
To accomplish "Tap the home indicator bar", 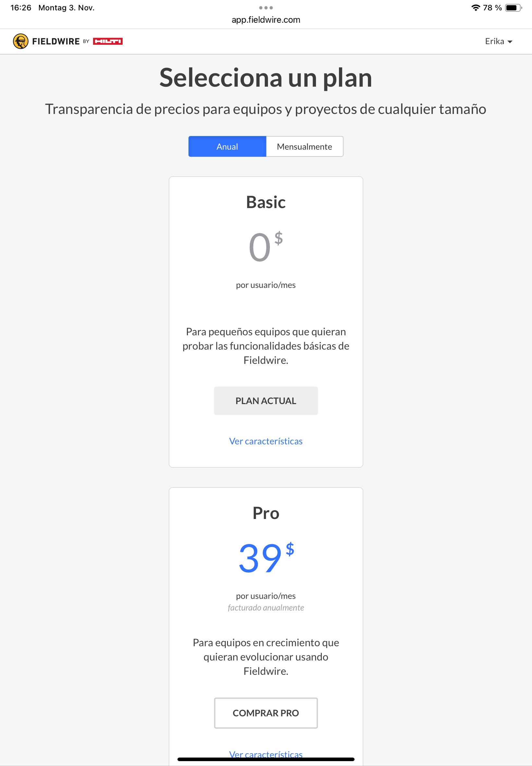I will click(x=266, y=759).
